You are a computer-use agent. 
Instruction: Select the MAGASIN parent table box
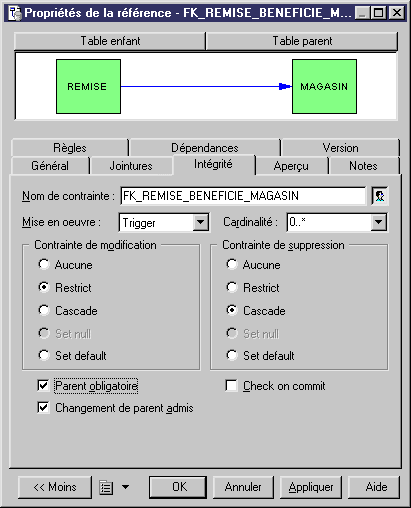pyautogui.click(x=324, y=87)
